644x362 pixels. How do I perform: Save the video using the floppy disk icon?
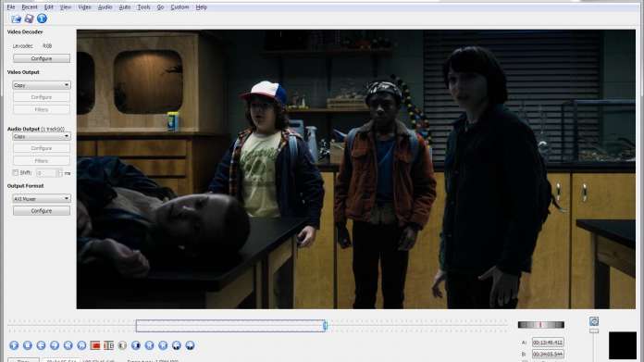pyautogui.click(x=30, y=19)
